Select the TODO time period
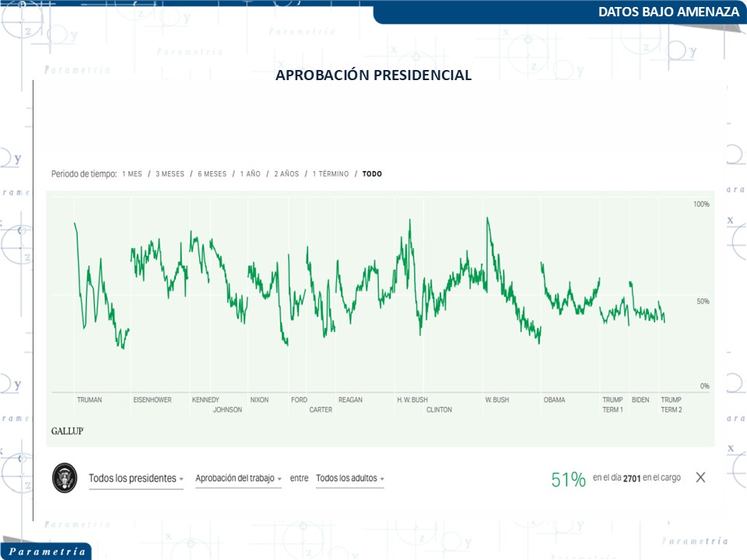The image size is (747, 560). pos(372,174)
